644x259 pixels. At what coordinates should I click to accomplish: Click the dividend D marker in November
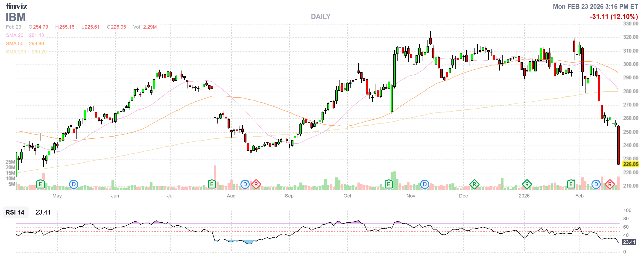[424, 185]
